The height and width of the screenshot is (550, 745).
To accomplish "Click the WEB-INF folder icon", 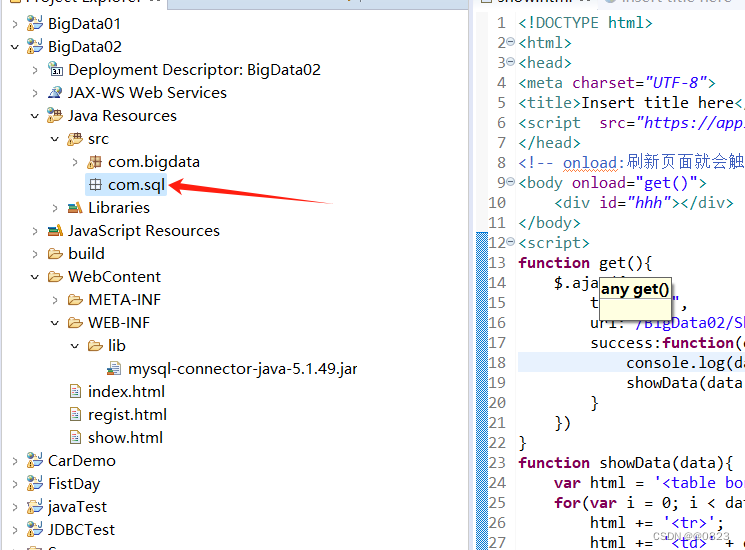I will pos(75,322).
